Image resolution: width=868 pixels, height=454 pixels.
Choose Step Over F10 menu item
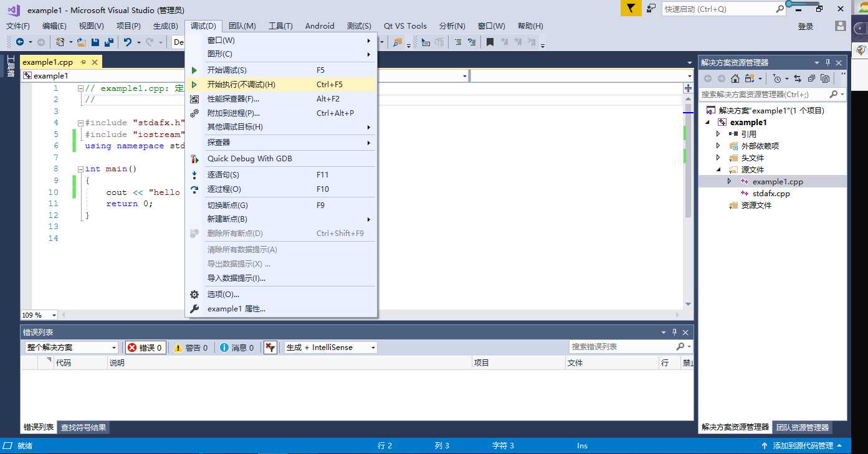pyautogui.click(x=281, y=189)
